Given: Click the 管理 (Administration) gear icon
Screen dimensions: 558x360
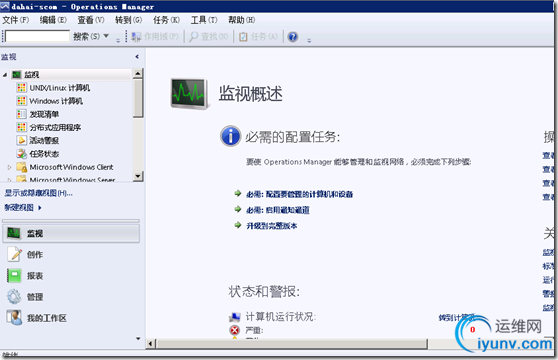Looking at the screenshot, I should pos(14,297).
